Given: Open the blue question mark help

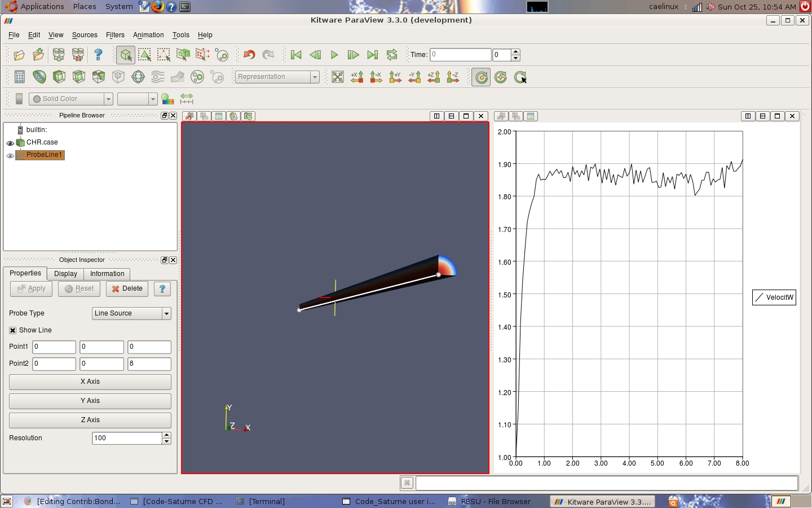Looking at the screenshot, I should [98, 55].
